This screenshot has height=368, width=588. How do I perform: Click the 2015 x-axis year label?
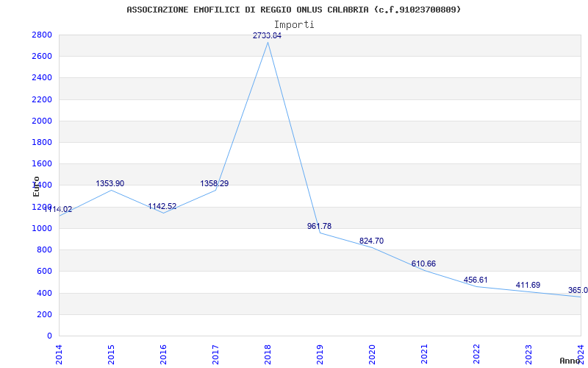click(x=111, y=355)
